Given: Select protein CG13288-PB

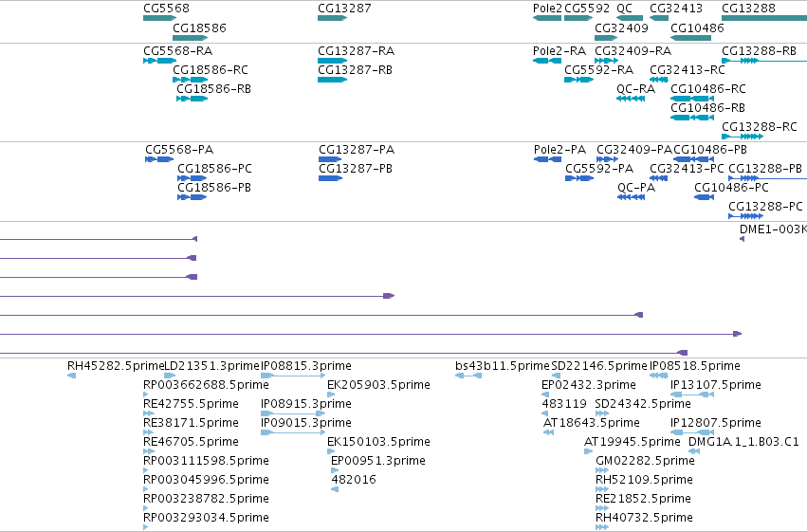Looking at the screenshot, I should (767, 178).
